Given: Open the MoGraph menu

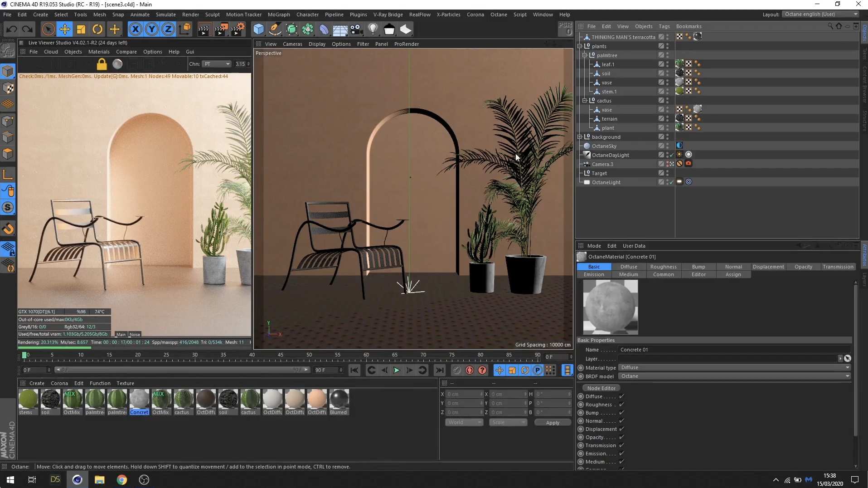Looking at the screenshot, I should [x=279, y=14].
